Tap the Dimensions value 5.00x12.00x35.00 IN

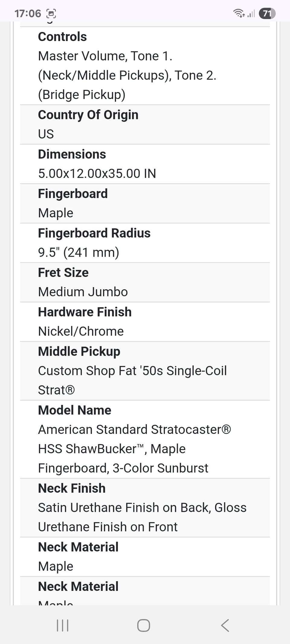click(97, 174)
